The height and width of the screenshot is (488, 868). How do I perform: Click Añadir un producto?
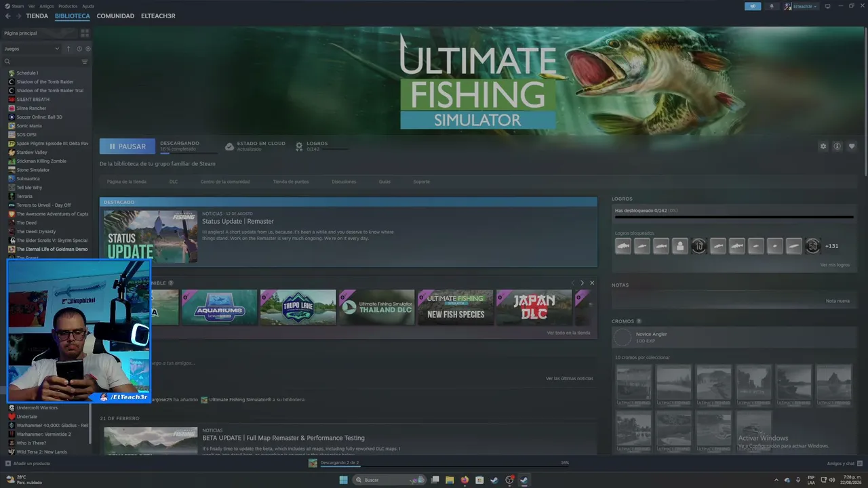coord(28,464)
